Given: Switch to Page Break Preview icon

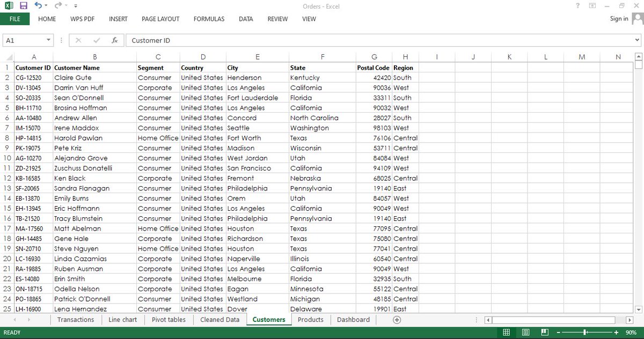Looking at the screenshot, I should coord(545,333).
